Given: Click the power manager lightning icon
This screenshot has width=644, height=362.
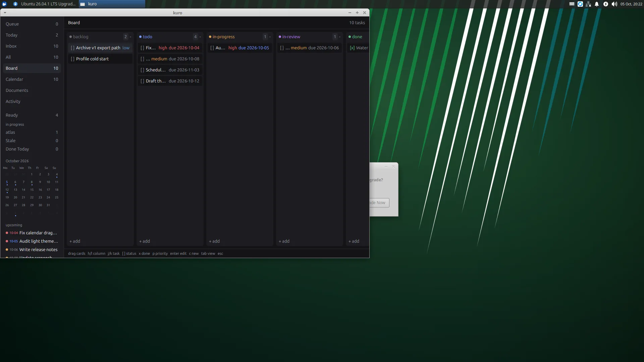Looking at the screenshot, I should (605, 4).
